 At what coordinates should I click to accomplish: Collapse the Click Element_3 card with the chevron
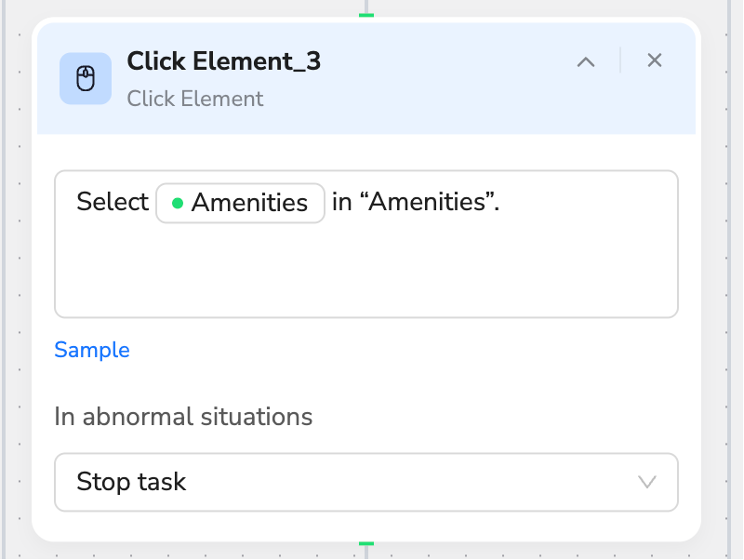tap(586, 61)
